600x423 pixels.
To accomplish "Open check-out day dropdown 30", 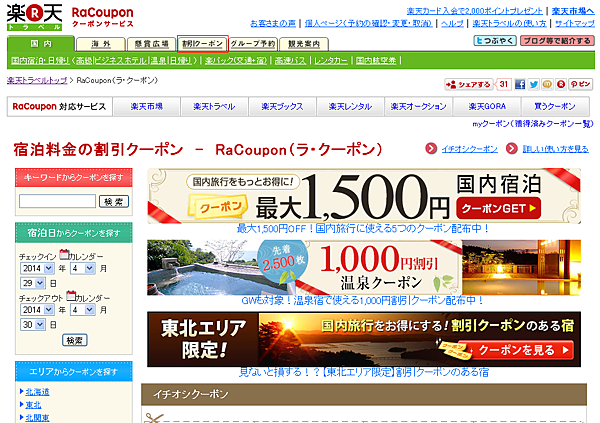I will (x=33, y=325).
